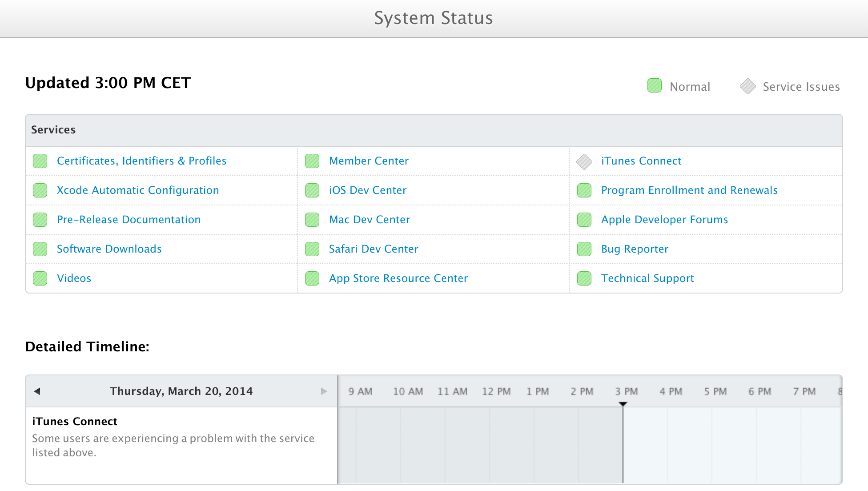
Task: Click the 12 PM timeline label
Action: (x=496, y=391)
